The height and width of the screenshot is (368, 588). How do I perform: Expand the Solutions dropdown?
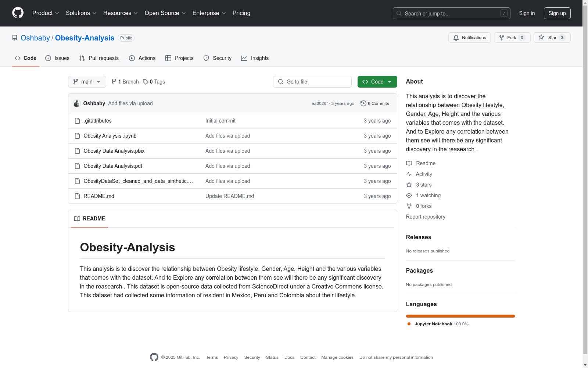81,13
